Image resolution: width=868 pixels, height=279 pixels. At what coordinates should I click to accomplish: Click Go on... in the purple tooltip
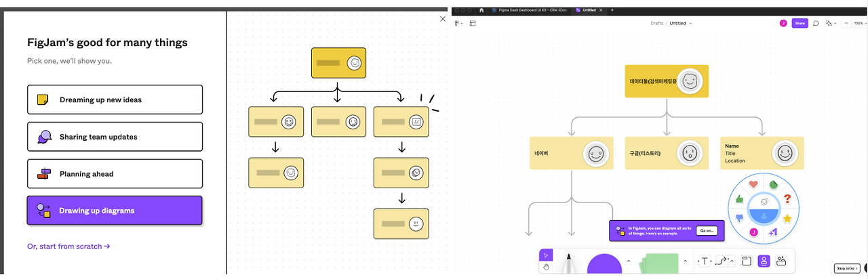(706, 230)
